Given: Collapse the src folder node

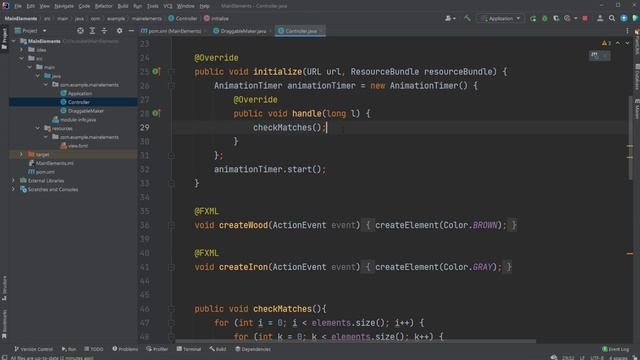Looking at the screenshot, I should (x=22, y=58).
